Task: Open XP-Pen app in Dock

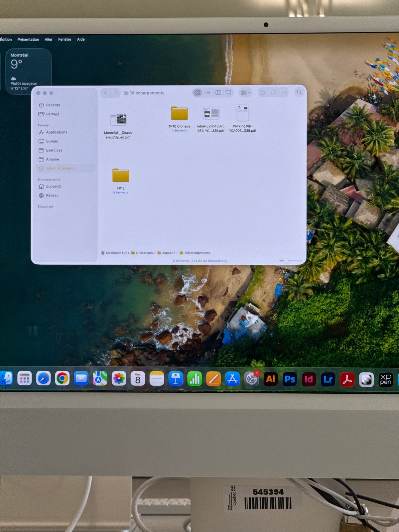Action: [386, 380]
